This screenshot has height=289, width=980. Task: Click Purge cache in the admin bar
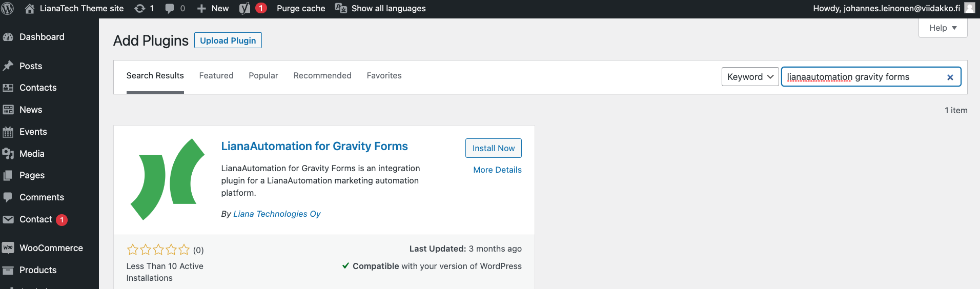click(x=301, y=8)
